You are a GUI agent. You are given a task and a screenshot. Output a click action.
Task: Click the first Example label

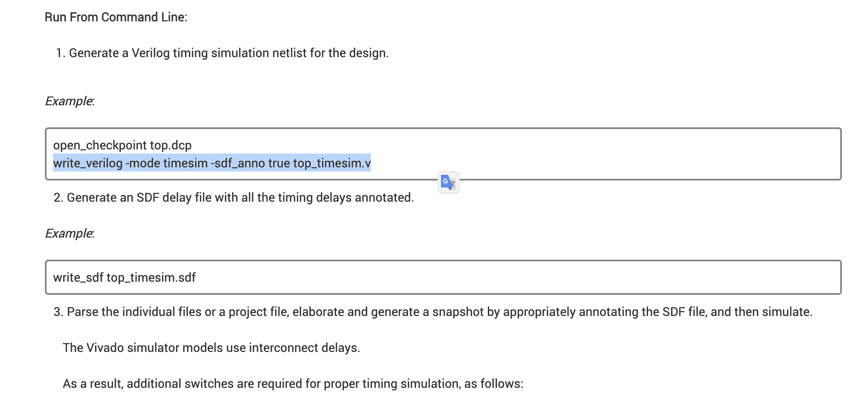pos(69,101)
